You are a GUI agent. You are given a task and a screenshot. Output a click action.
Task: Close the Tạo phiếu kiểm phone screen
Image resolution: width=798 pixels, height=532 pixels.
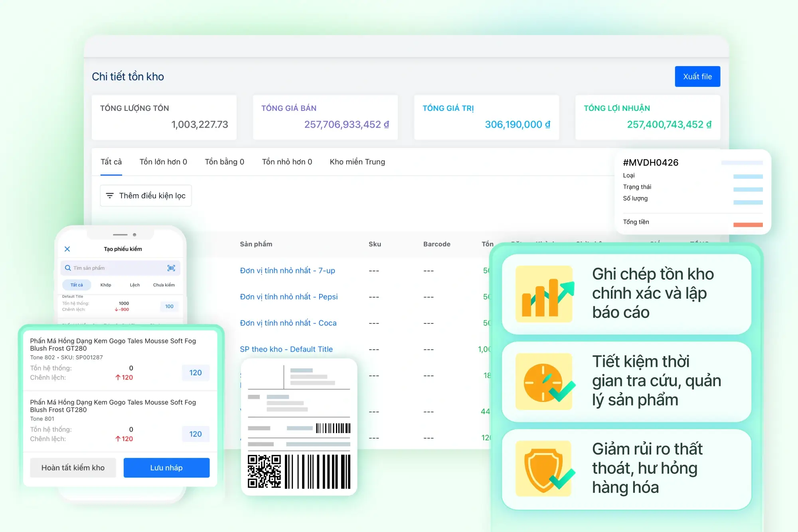click(x=67, y=249)
